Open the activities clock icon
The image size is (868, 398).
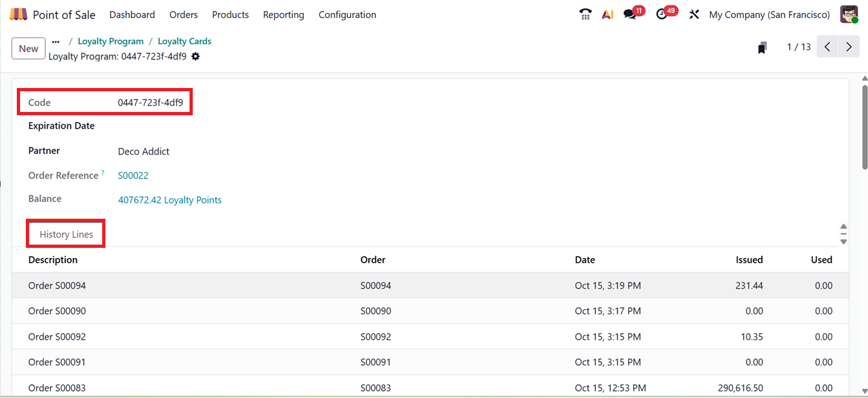662,14
